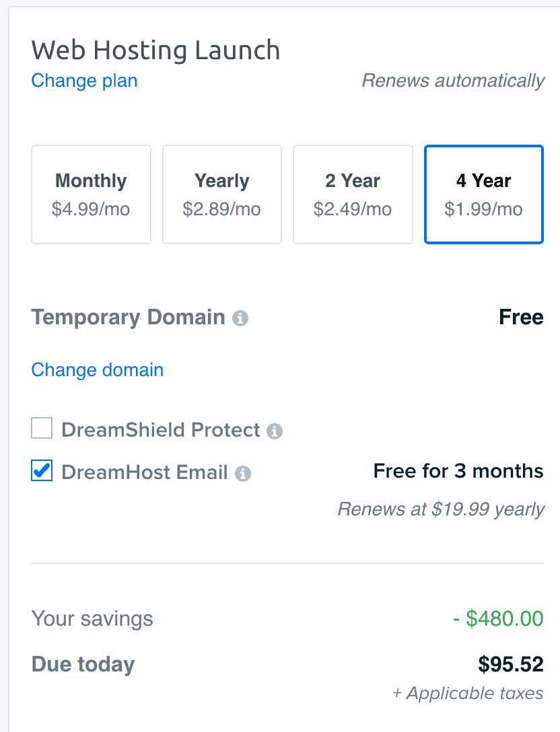Screen dimensions: 560x732
Task: Click the $1.99/mo price label
Action: tap(483, 209)
